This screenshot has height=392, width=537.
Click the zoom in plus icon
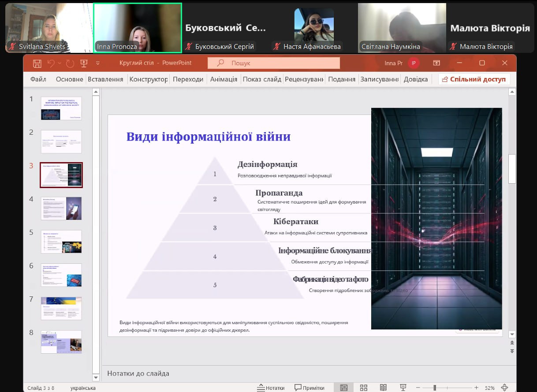476,388
